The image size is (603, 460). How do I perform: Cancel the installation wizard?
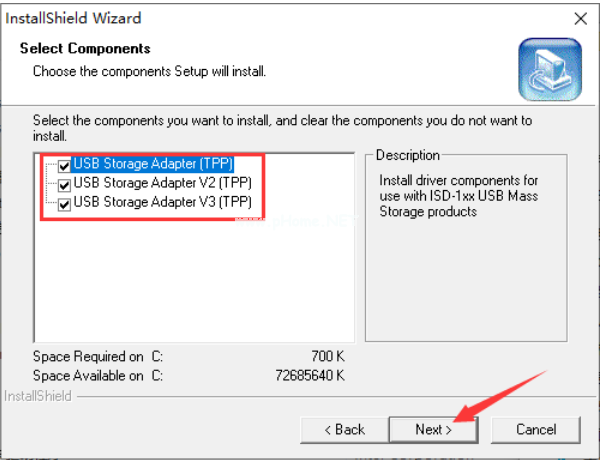[536, 429]
